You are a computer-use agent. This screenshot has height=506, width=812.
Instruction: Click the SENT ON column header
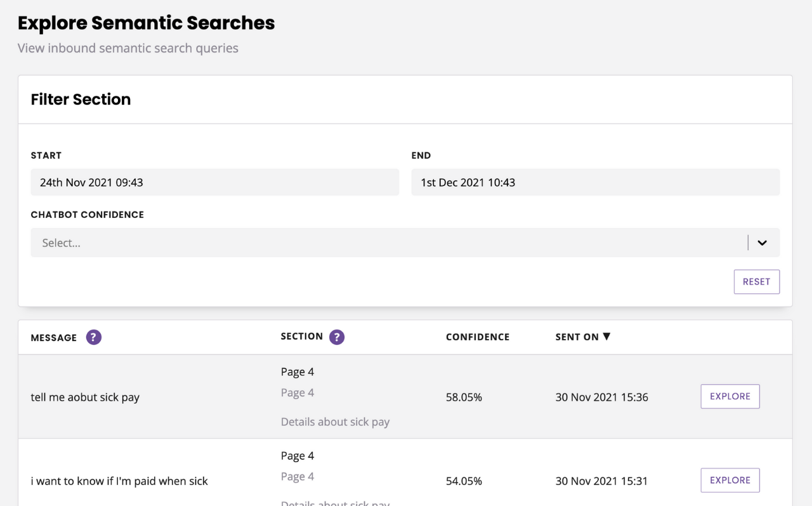(577, 337)
